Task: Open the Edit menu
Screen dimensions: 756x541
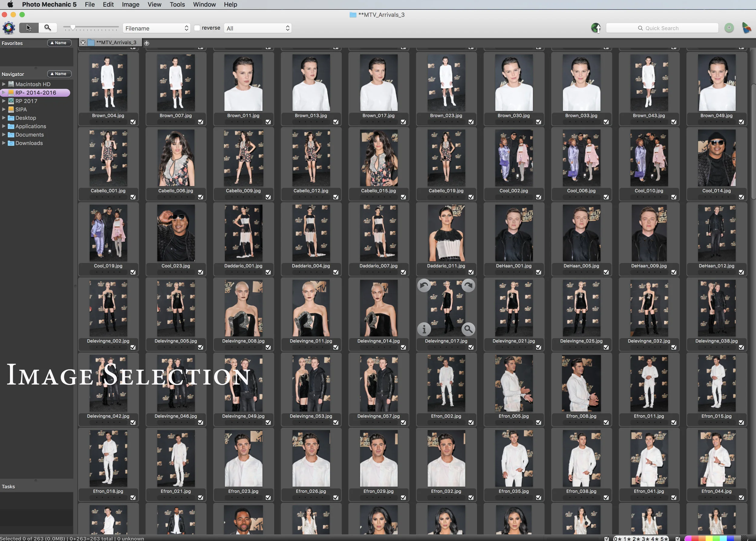Action: pos(108,4)
